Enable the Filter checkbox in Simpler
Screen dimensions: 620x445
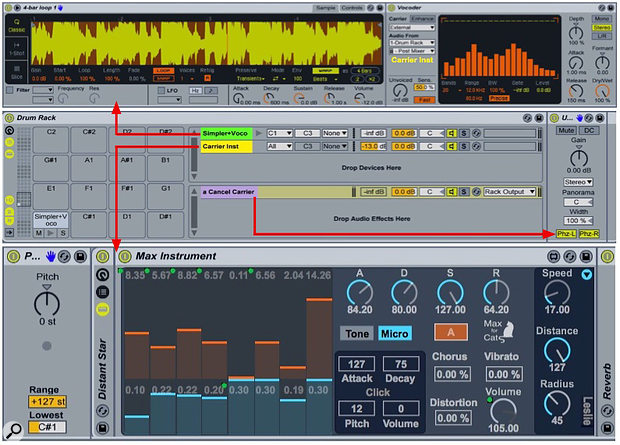pyautogui.click(x=10, y=90)
